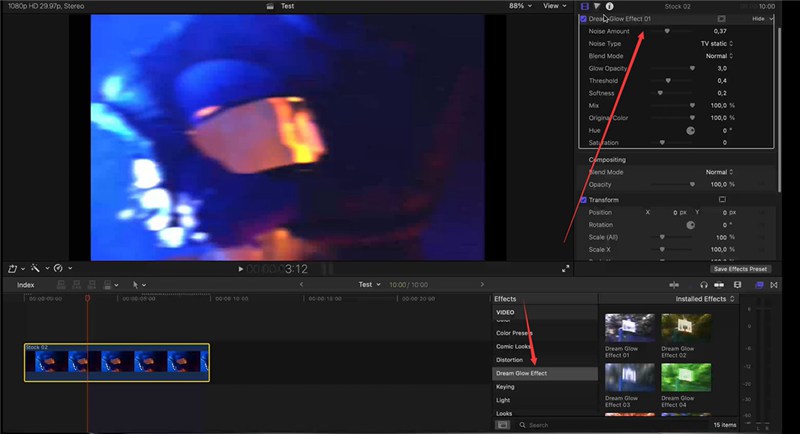Disable the Dream Glow Effect 01 checkbox
Screen dimensions: 800x434
click(584, 19)
